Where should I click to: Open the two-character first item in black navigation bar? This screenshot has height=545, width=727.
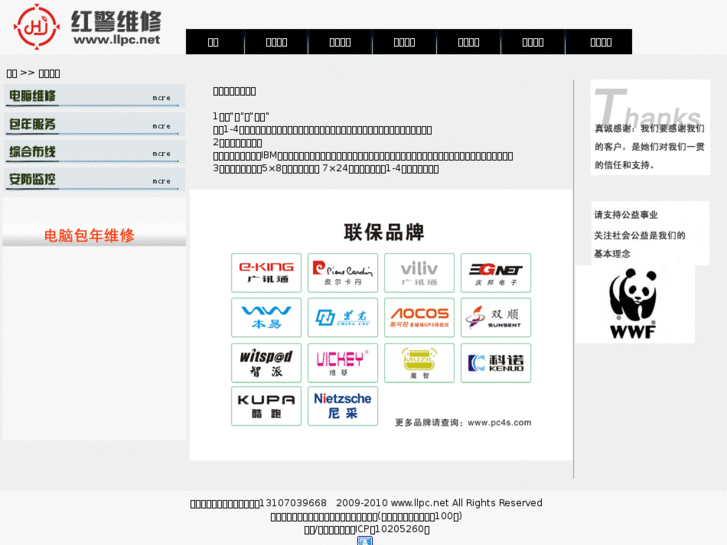(213, 42)
